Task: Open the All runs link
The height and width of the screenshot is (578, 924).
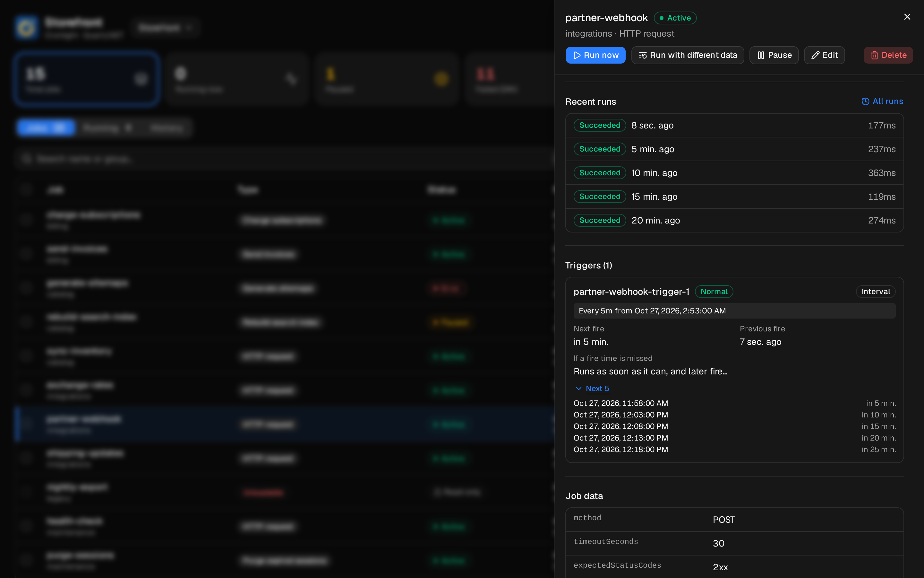Action: point(882,101)
